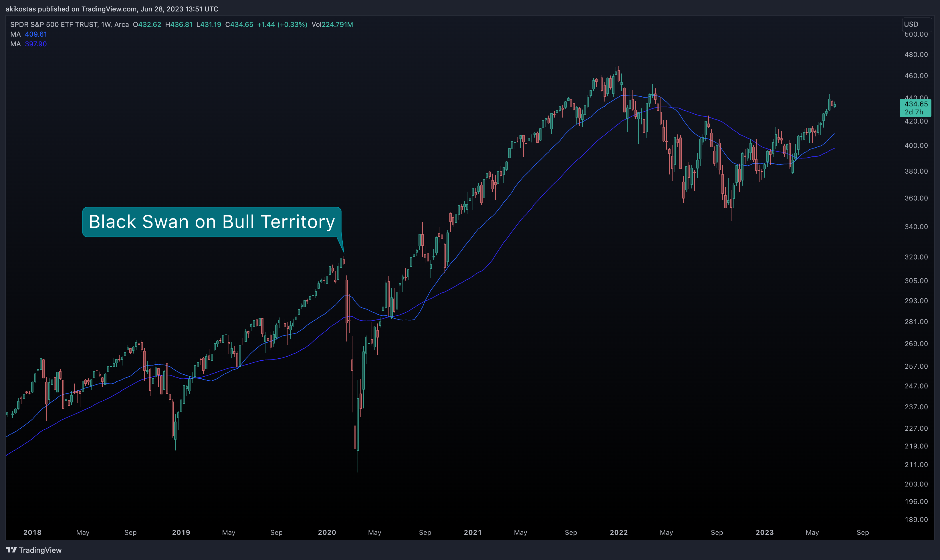Click the 'Black Swan on Bull Territory' callout

tap(212, 222)
